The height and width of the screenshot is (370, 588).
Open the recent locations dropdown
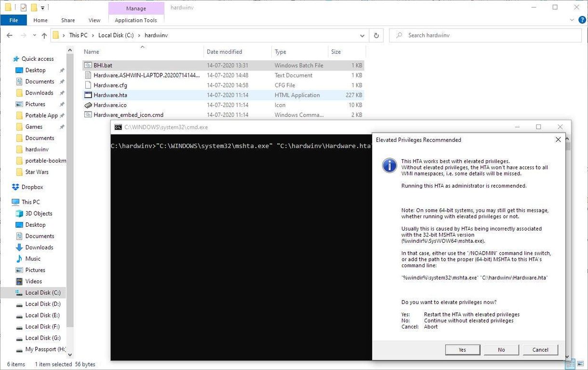(34, 36)
